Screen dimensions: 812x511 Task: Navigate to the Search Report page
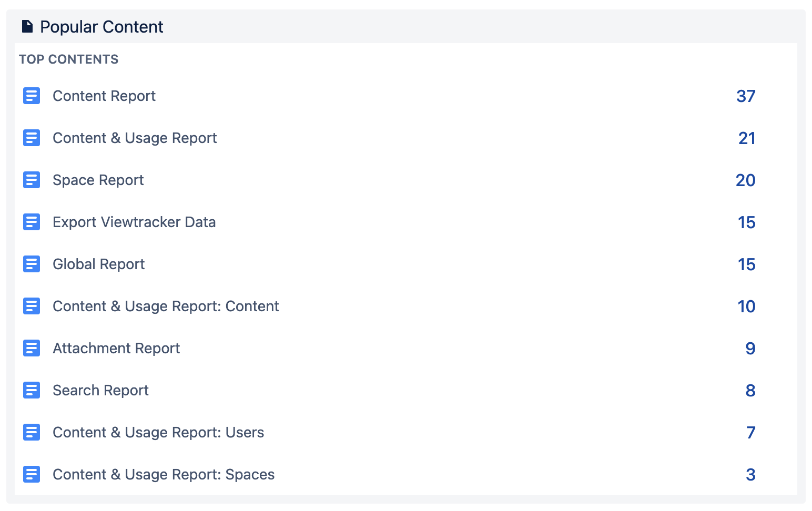point(100,390)
